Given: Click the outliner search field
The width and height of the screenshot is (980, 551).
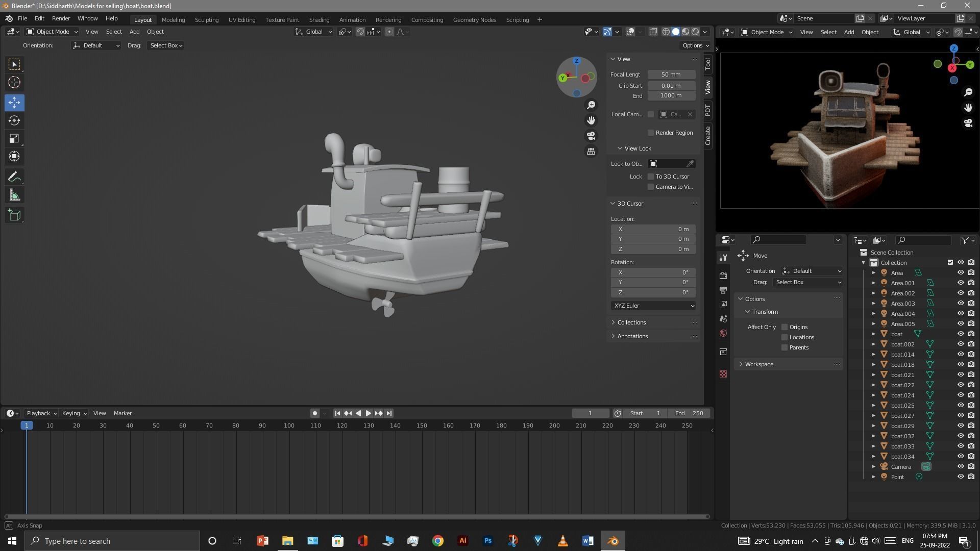Looking at the screenshot, I should pos(924,240).
